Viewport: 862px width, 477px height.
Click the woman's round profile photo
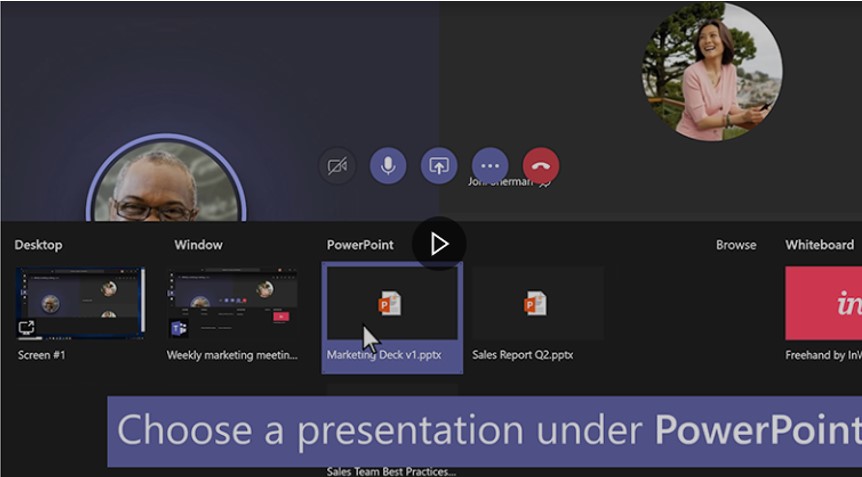(712, 71)
